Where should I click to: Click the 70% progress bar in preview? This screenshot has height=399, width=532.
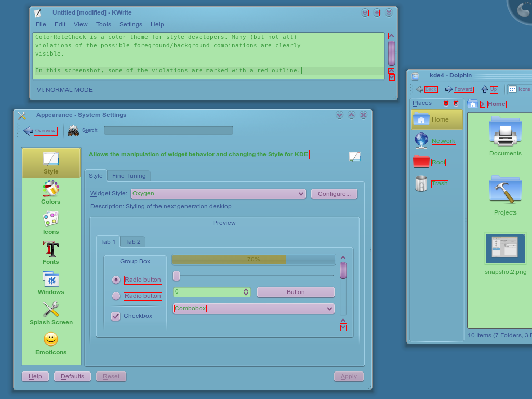254,260
